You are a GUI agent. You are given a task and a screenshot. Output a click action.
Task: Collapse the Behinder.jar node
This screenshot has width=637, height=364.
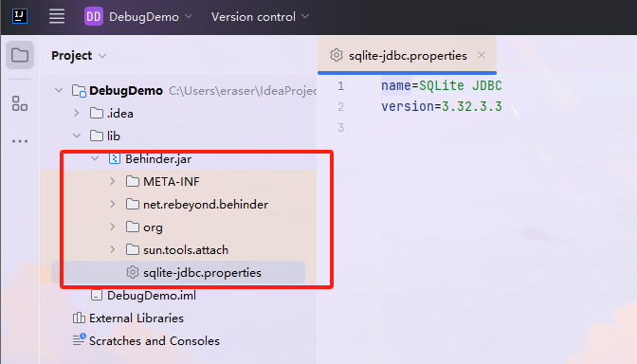(x=95, y=158)
